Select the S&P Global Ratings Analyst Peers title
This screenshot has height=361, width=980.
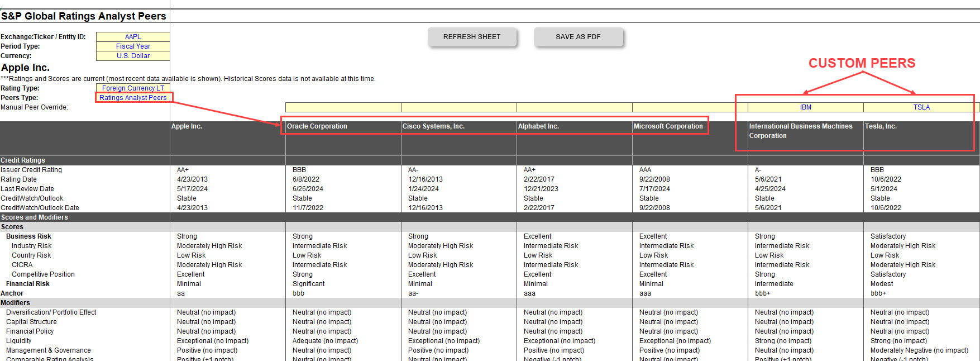pyautogui.click(x=84, y=16)
